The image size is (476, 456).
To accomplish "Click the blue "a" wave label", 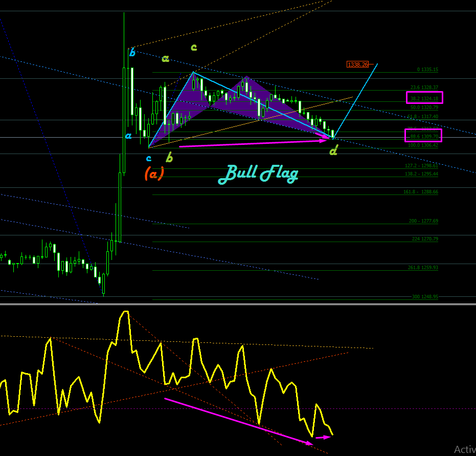I will point(128,136).
